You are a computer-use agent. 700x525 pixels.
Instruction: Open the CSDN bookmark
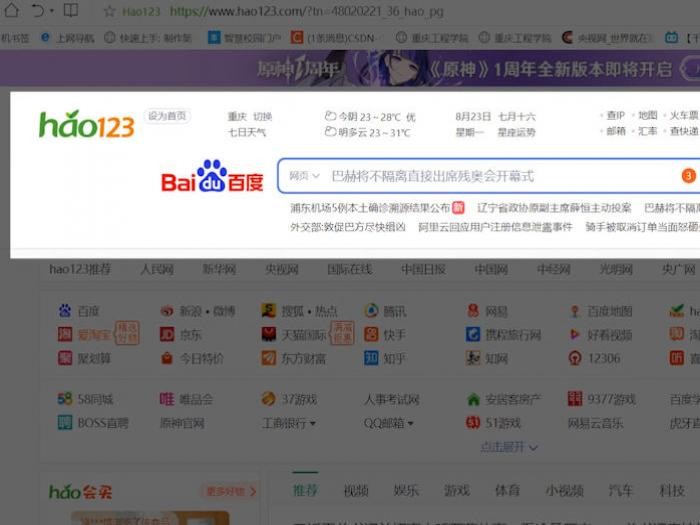point(333,38)
